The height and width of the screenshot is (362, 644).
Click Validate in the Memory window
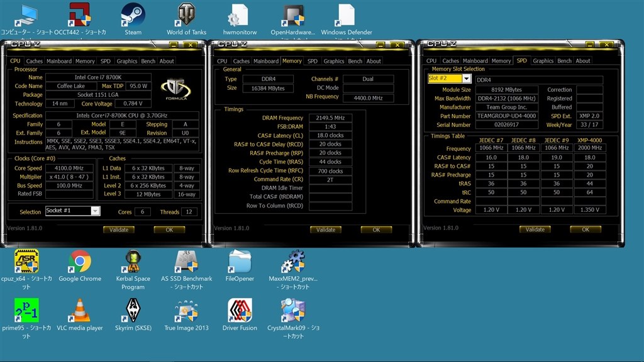326,230
